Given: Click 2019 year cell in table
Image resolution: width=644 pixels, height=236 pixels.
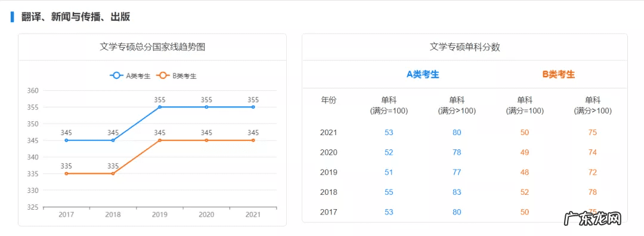Looking at the screenshot, I should click(329, 172).
